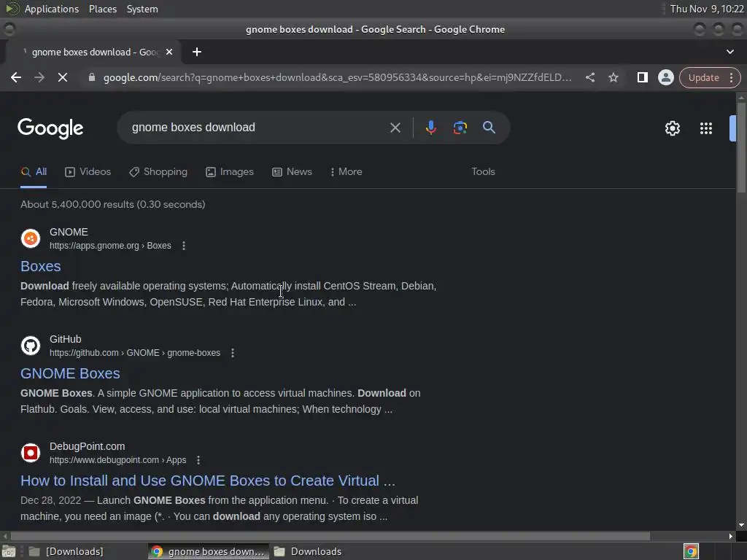Go back to the previous page

tap(16, 77)
